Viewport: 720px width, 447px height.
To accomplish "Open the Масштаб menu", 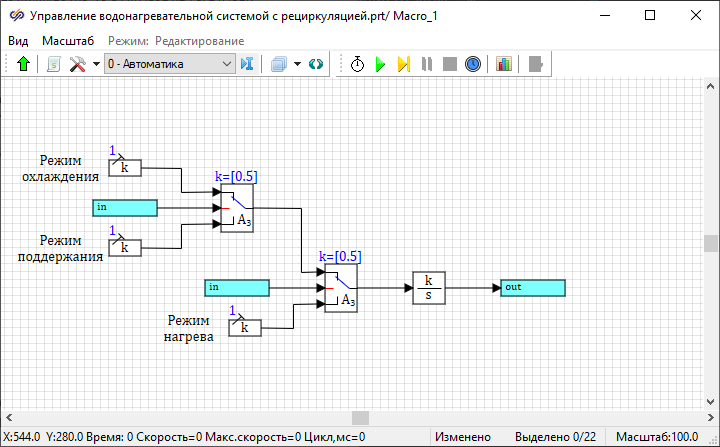I will (x=68, y=41).
